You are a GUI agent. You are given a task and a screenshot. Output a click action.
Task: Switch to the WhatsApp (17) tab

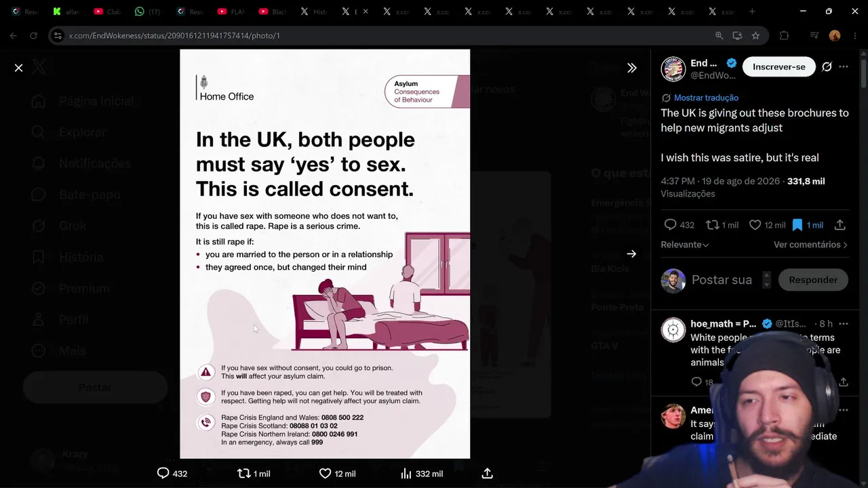pyautogui.click(x=148, y=12)
